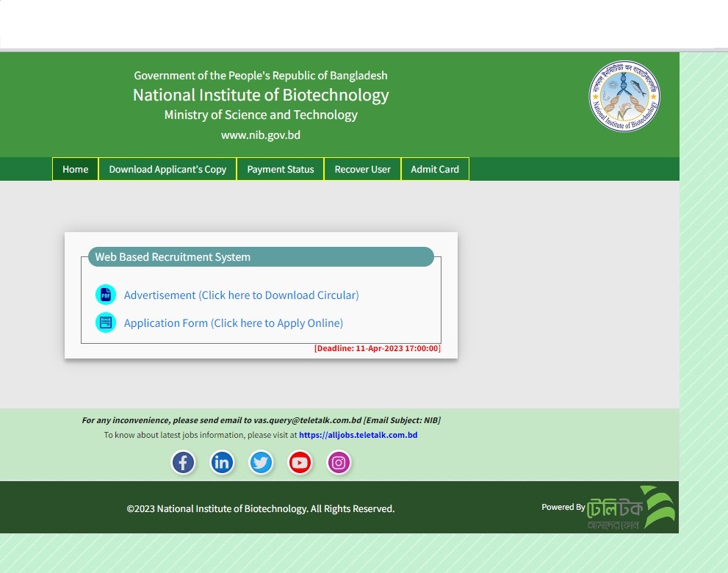728x573 pixels.
Task: Click the application form document icon
Action: (x=106, y=322)
